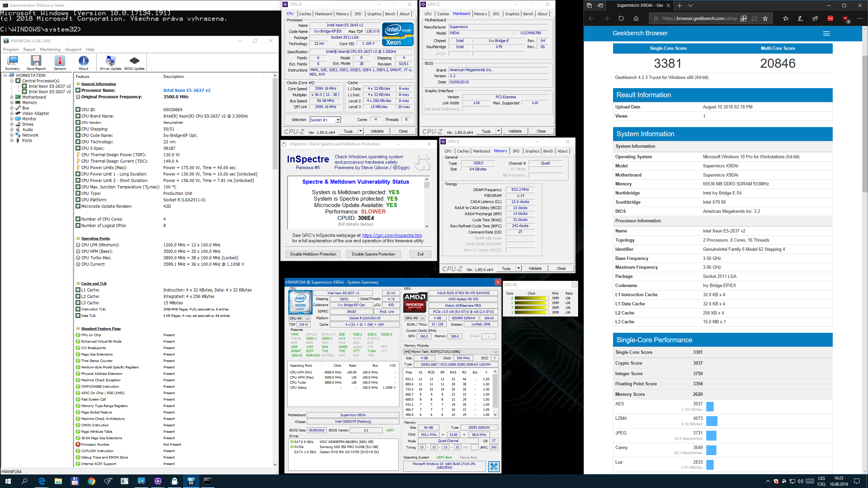Image resolution: width=868 pixels, height=488 pixels.
Task: Click core 0 clock bar in CPU #0 window
Action: (531, 298)
